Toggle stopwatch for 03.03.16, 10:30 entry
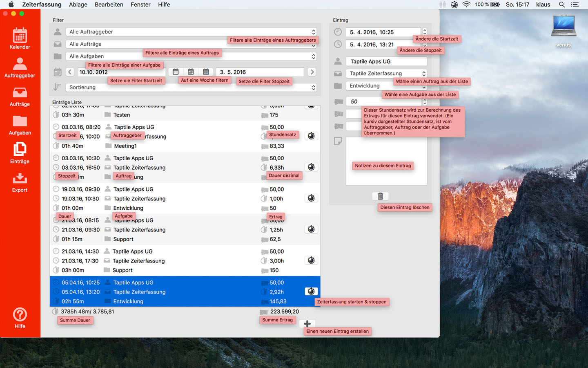This screenshot has height=368, width=588. point(311,167)
